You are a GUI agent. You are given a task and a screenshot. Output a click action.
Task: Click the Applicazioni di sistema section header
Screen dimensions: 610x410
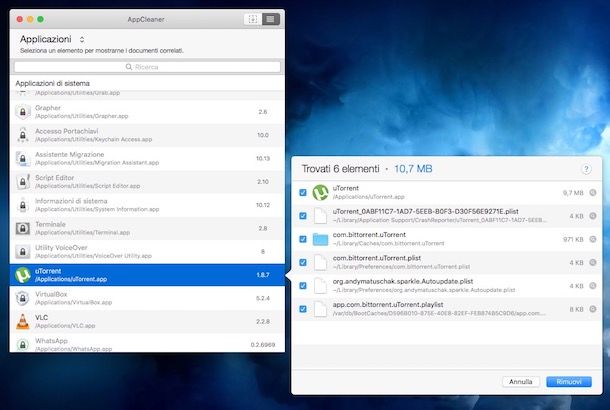(53, 83)
